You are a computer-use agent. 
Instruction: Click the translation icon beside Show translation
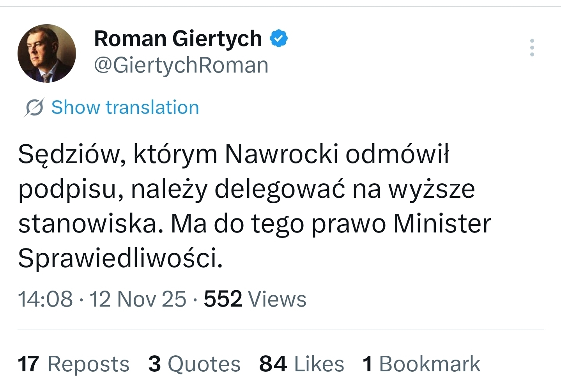[34, 107]
